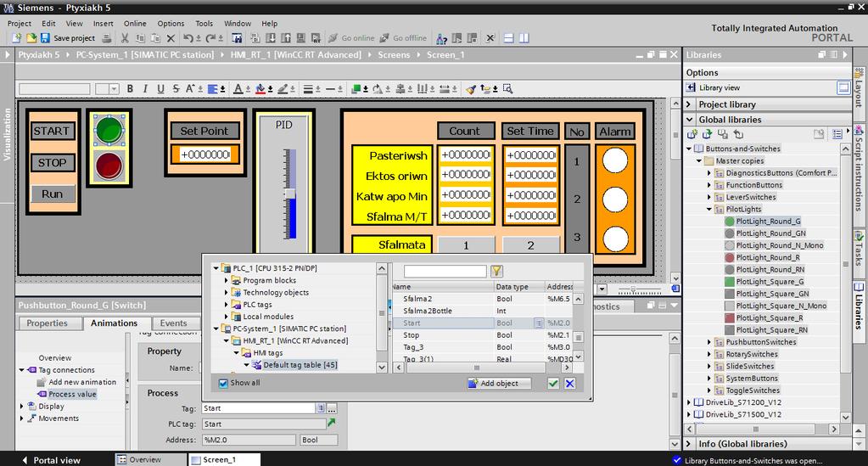
Task: Click the STOP button on HMI screen
Action: (52, 162)
